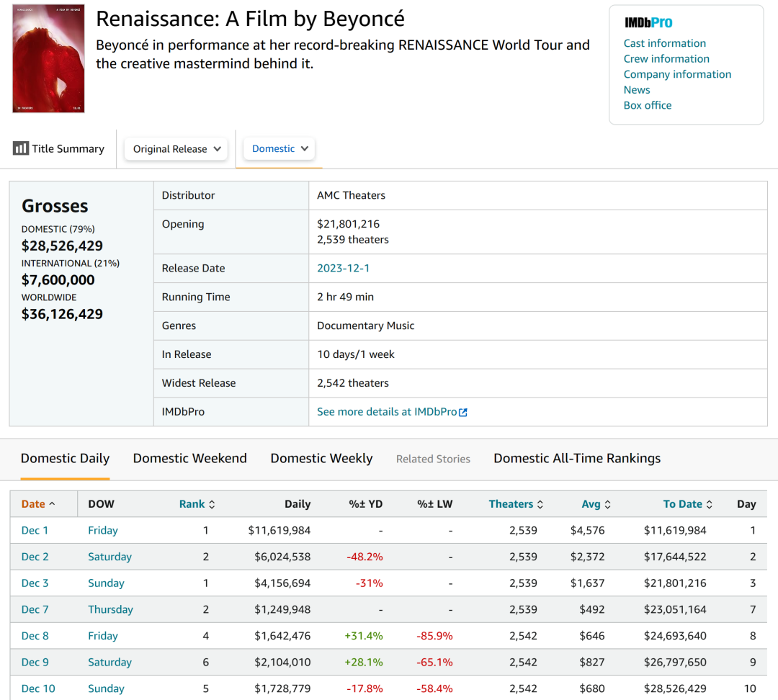Click the IMDbPro logo
Image resolution: width=778 pixels, height=700 pixels.
coord(648,22)
